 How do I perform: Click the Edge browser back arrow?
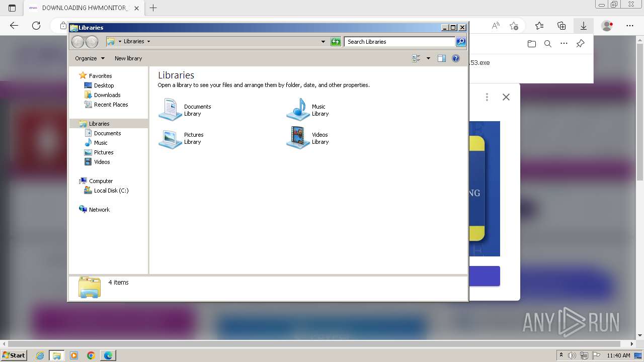click(x=14, y=26)
